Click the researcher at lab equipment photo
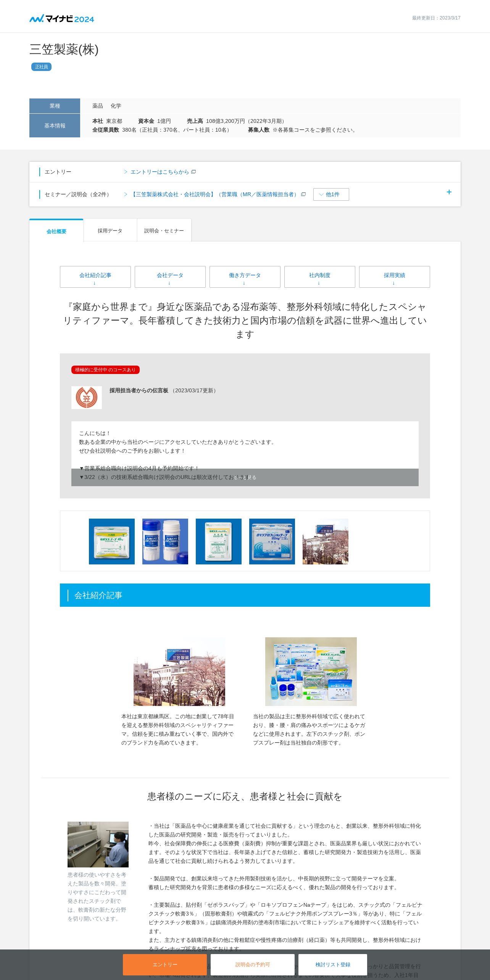Screen dimensions: 490x980 click(98, 845)
